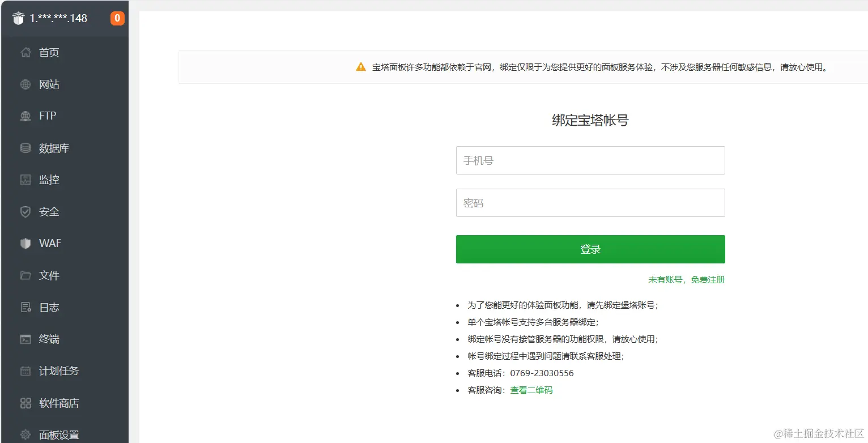The image size is (868, 443).
Task: Click the bullet text 为了您能更好的体验面板功能
Action: pos(563,305)
